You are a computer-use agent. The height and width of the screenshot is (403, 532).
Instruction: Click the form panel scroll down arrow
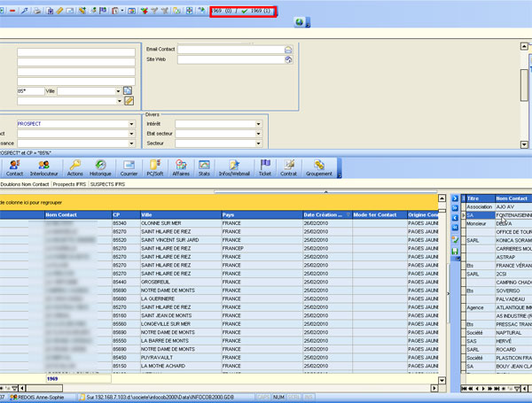point(524,144)
